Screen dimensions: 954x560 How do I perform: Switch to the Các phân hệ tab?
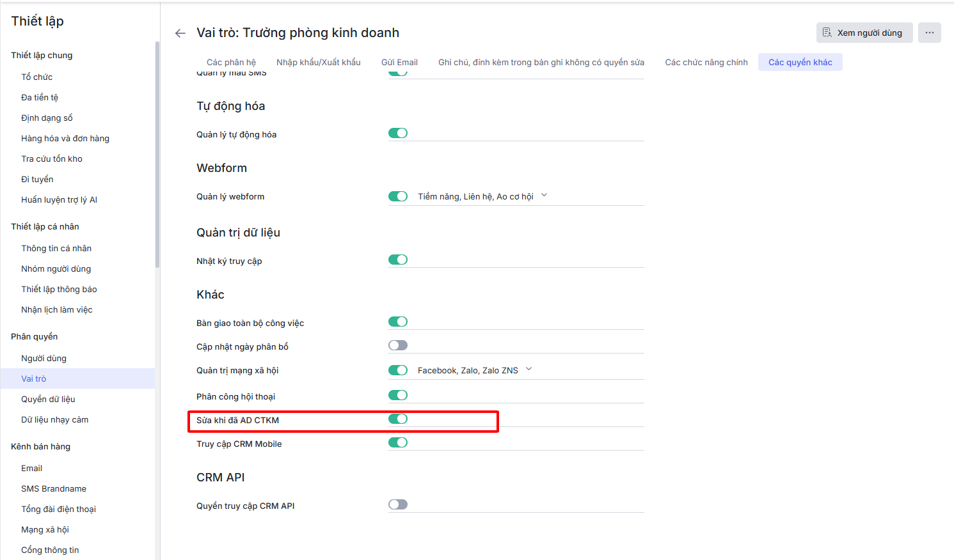coord(231,62)
